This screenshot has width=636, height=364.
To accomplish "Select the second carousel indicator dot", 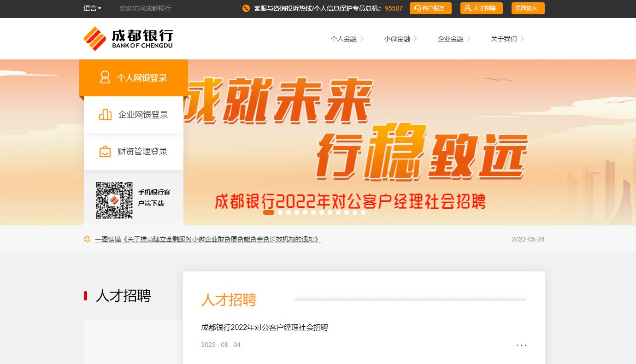I will pos(280,212).
